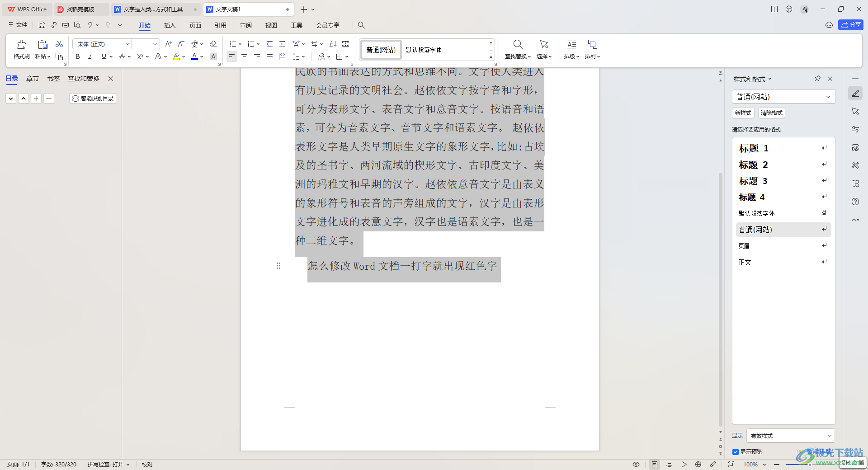
Task: Open the Layout (排版) tool
Action: [571, 49]
